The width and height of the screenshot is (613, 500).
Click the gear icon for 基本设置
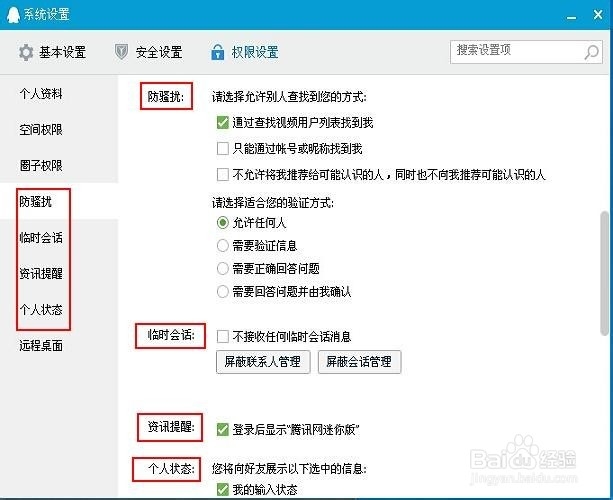(26, 52)
